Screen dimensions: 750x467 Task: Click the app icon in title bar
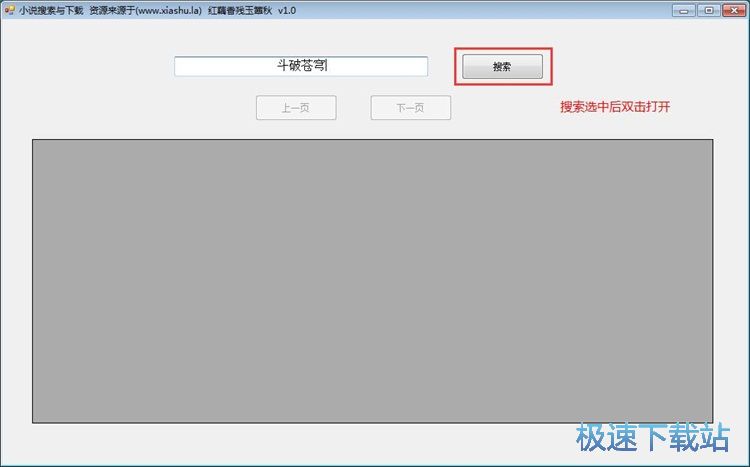(9, 10)
